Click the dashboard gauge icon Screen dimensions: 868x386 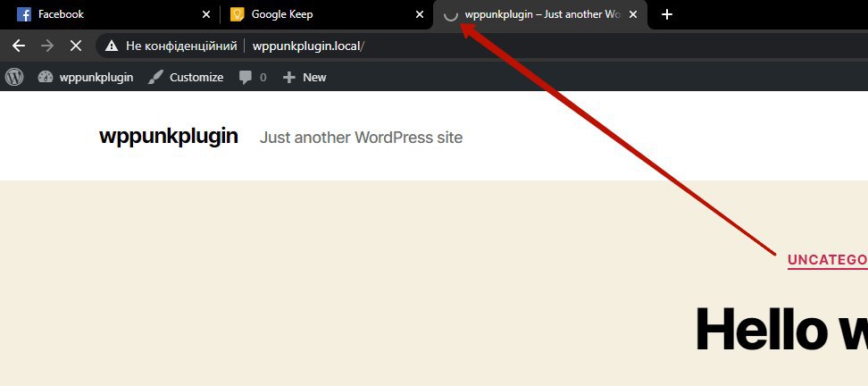46,77
